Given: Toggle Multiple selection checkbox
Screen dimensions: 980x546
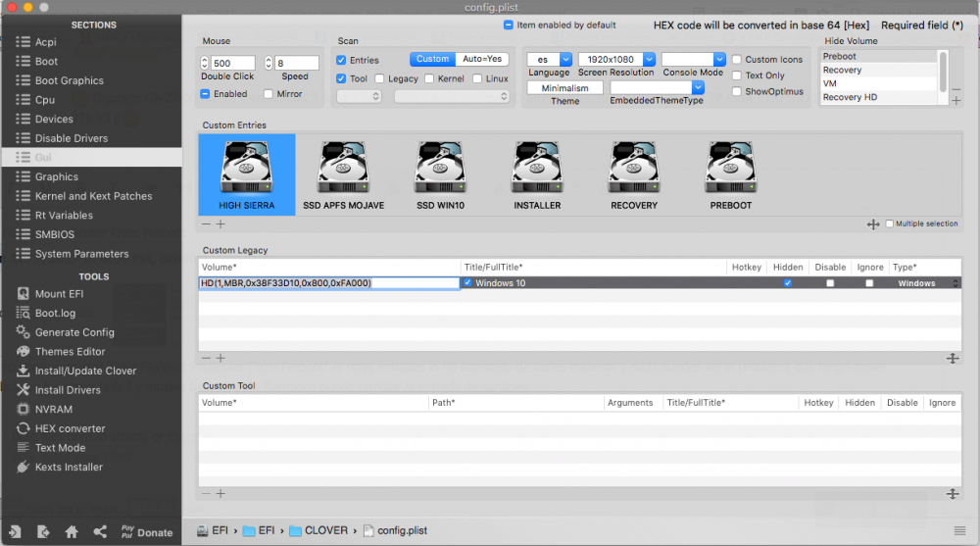Looking at the screenshot, I should (x=890, y=223).
